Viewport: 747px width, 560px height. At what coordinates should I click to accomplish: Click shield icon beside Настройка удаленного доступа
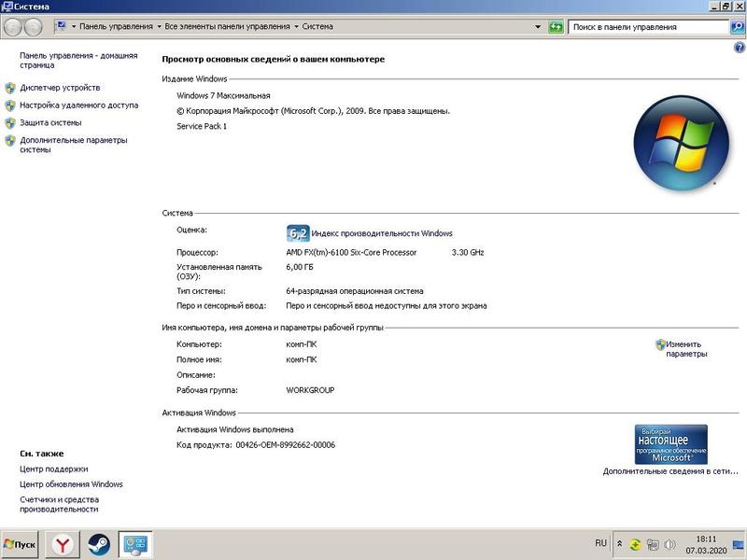click(10, 105)
